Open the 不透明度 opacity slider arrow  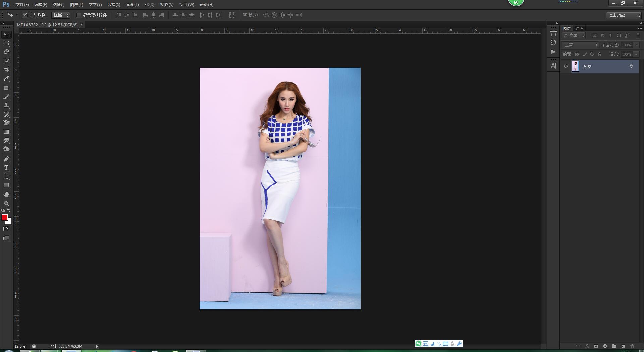coord(636,45)
